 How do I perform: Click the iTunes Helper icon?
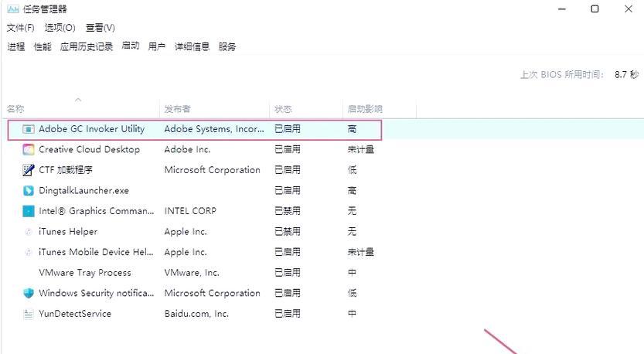(x=29, y=232)
